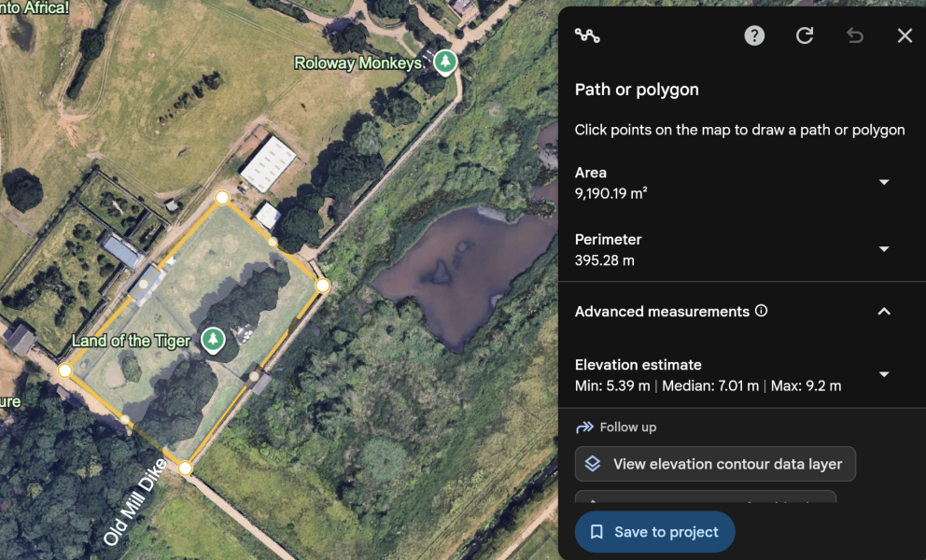Open the Perimeter units dropdown
The height and width of the screenshot is (560, 926).
(x=884, y=248)
